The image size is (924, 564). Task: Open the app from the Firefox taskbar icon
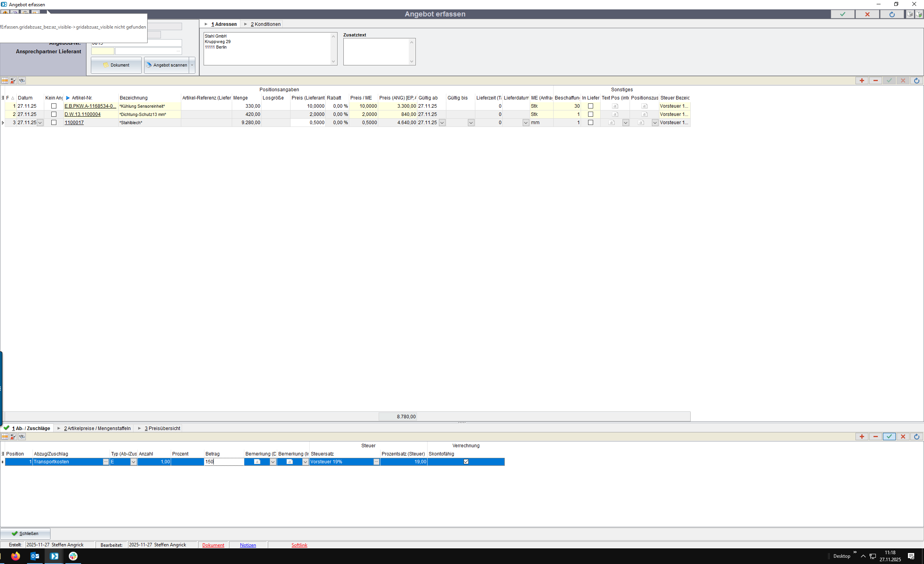16,556
